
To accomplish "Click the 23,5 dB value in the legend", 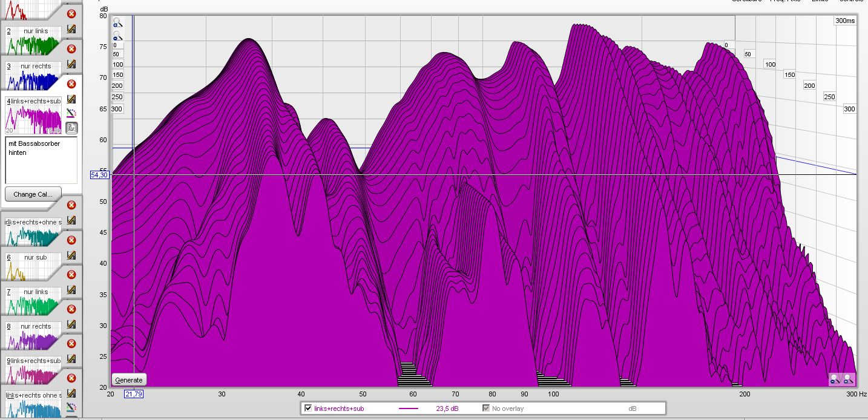I will pyautogui.click(x=447, y=409).
